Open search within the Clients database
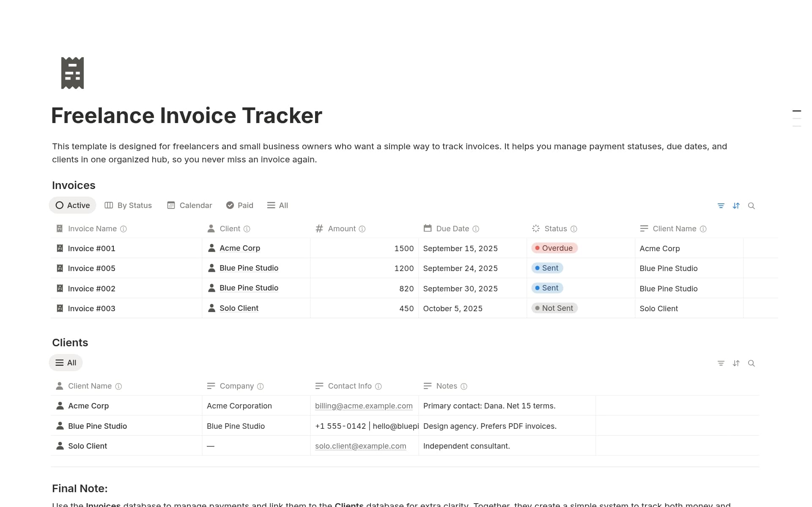The height and width of the screenshot is (507, 812). tap(752, 363)
